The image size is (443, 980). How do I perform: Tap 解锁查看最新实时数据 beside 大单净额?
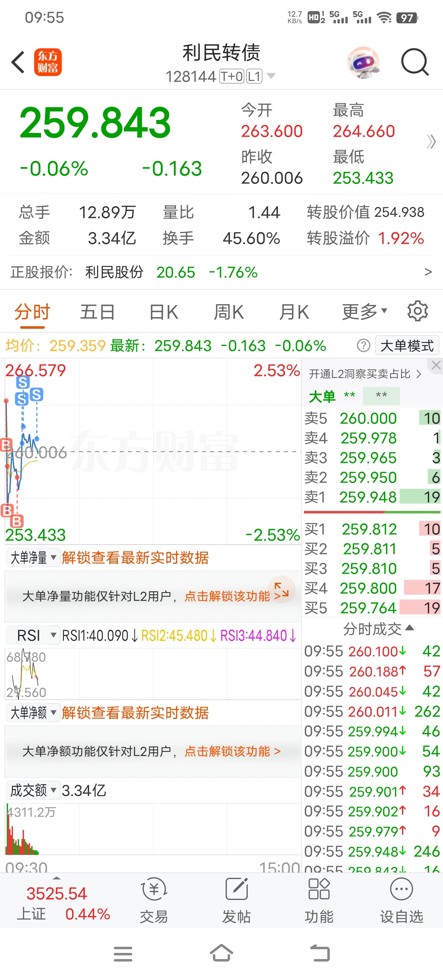[135, 713]
